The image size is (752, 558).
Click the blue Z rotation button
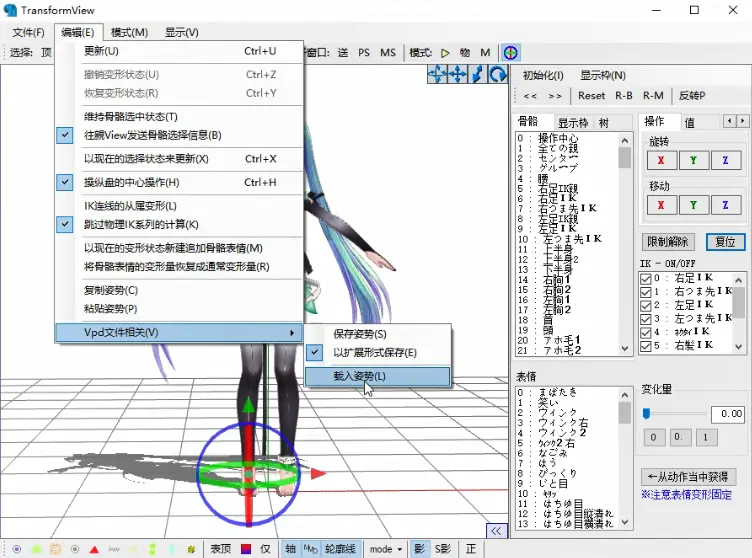pos(726,160)
